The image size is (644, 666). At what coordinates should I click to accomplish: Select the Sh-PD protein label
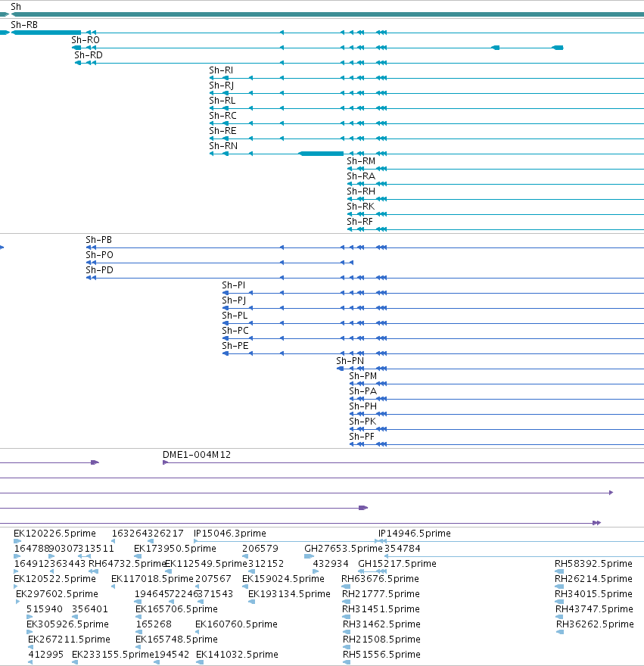[99, 270]
